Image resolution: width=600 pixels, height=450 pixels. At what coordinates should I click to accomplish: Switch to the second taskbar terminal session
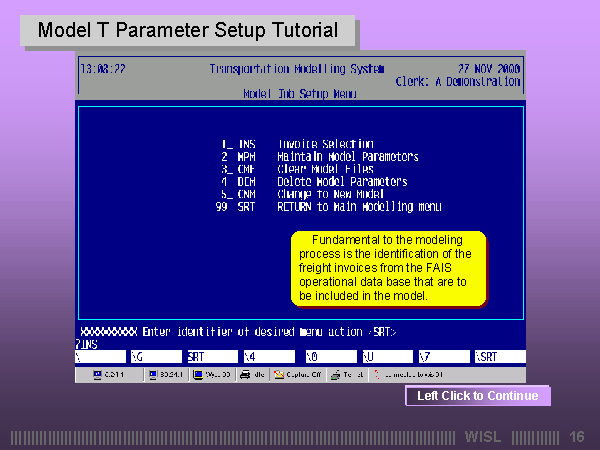click(165, 375)
